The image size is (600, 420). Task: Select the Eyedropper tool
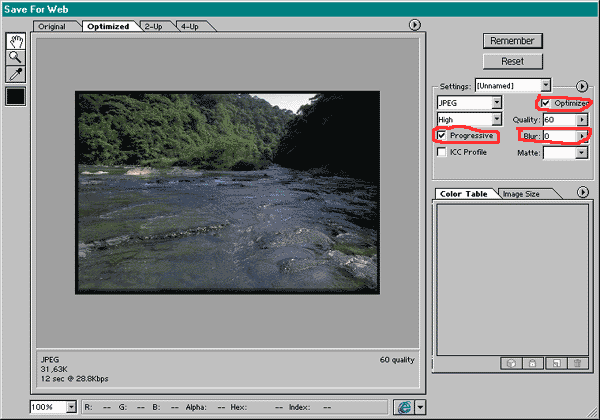click(16, 74)
